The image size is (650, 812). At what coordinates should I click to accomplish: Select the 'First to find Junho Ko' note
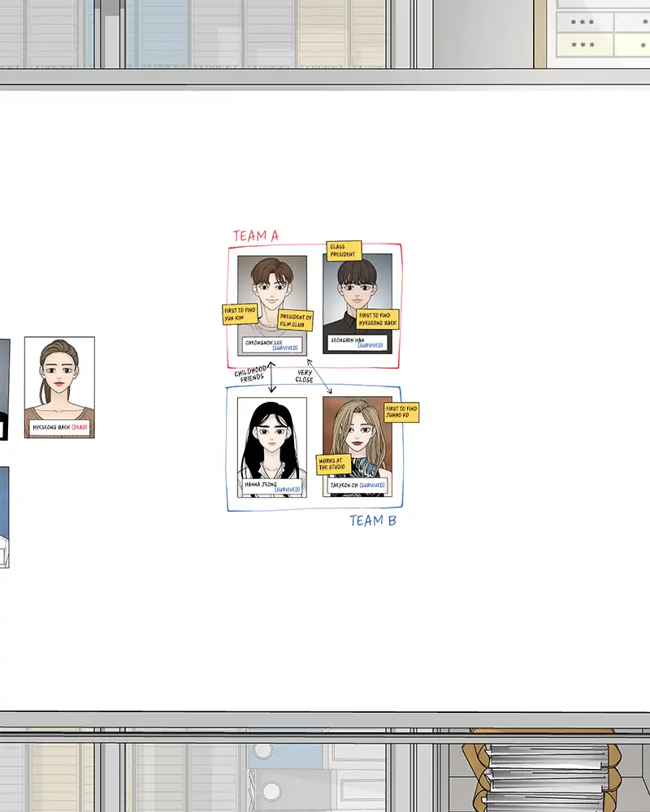pos(401,412)
